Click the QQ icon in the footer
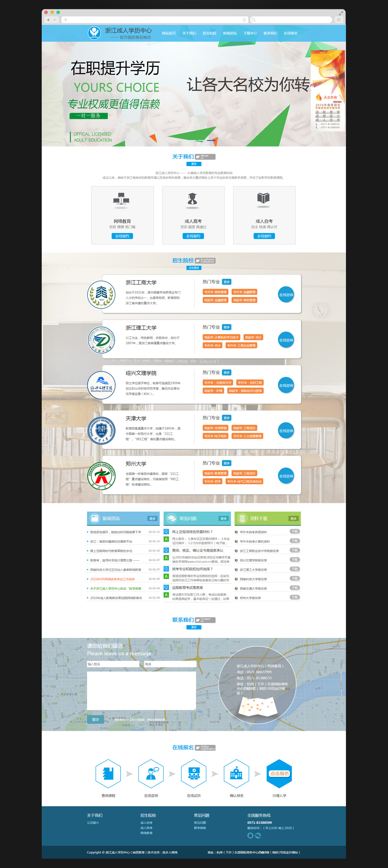 (x=250, y=835)
